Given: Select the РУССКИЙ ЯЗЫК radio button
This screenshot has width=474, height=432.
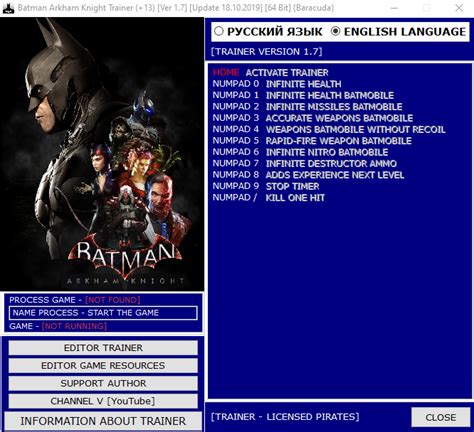Looking at the screenshot, I should coord(268,32).
